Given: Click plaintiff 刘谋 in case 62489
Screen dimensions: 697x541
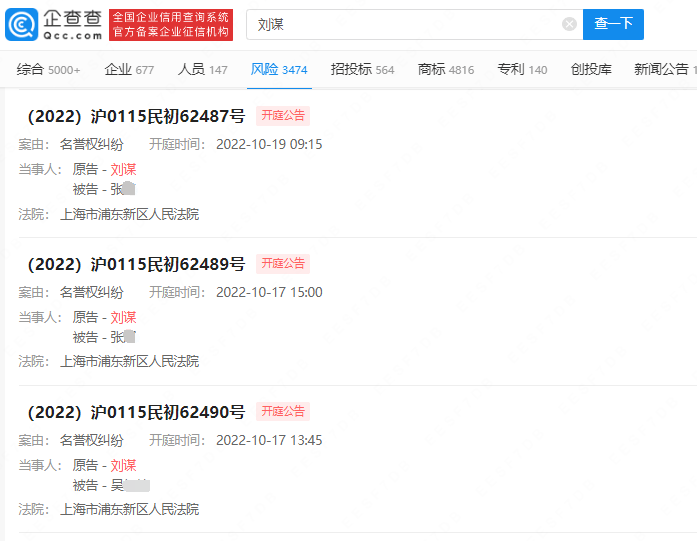Looking at the screenshot, I should [123, 317].
